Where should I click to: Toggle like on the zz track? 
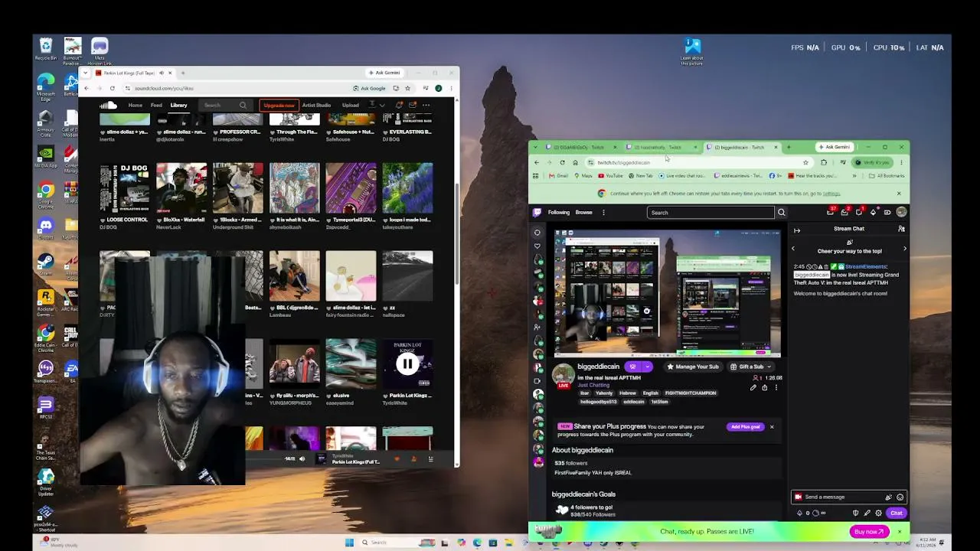385,308
